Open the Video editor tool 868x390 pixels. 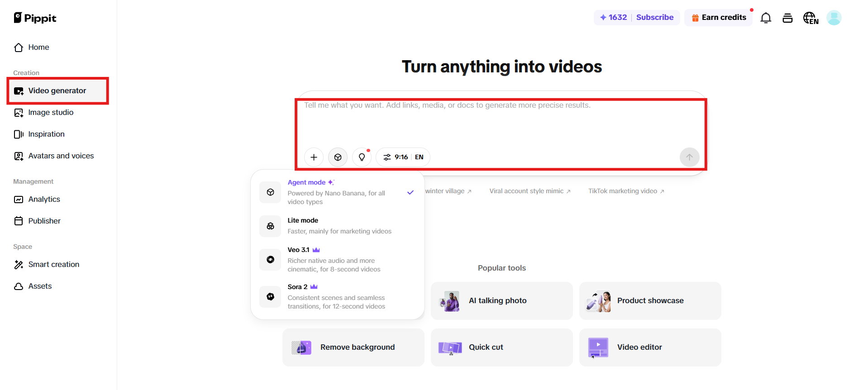pyautogui.click(x=650, y=347)
